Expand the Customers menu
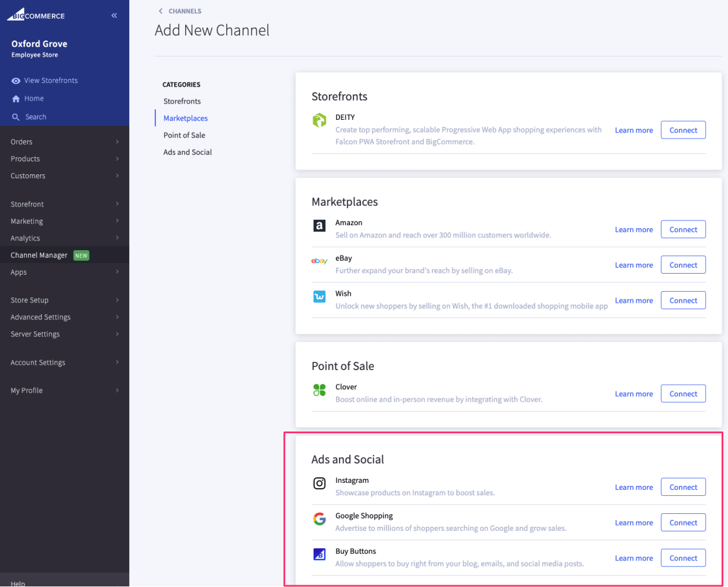The height and width of the screenshot is (587, 728). pos(64,176)
